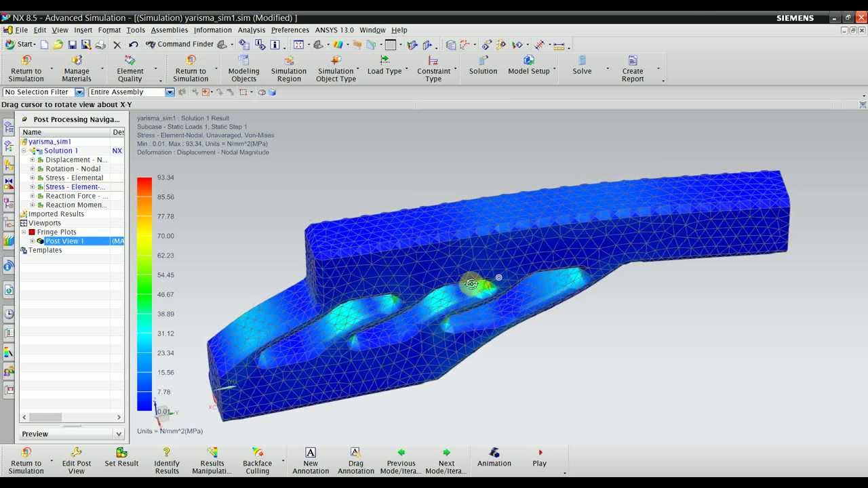
Task: Add a New Annotation
Action: 311,461
